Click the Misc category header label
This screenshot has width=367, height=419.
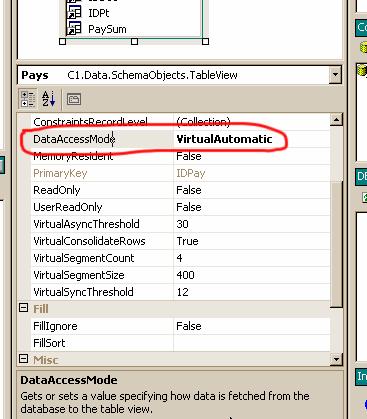[46, 360]
